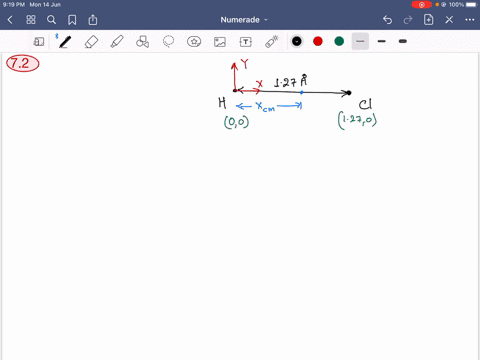The height and width of the screenshot is (360, 480).
Task: Select the thickest stroke width
Action: [403, 41]
